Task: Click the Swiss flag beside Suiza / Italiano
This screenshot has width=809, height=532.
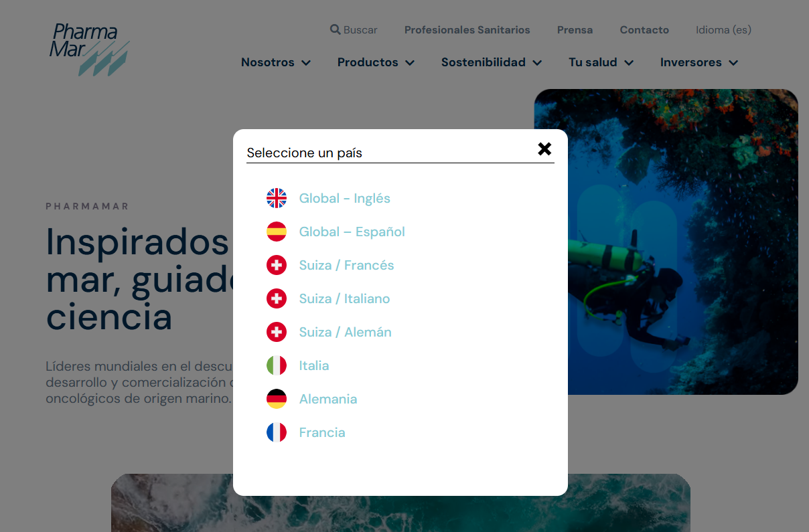Action: point(277,298)
